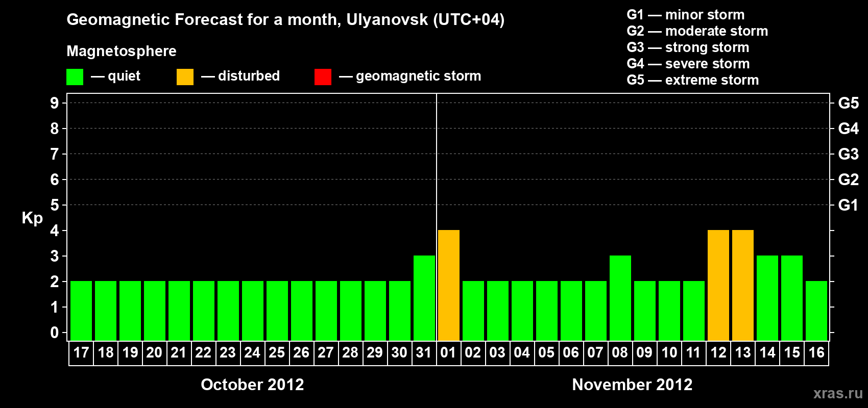Click the red geomagnetic storm swatch
Image resolution: width=868 pixels, height=408 pixels.
(323, 77)
